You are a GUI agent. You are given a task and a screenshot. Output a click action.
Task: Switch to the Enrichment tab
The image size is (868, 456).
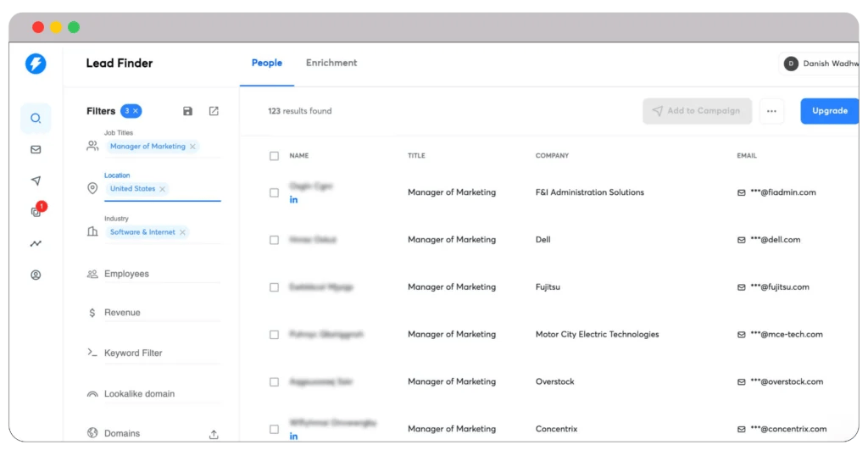click(x=331, y=63)
